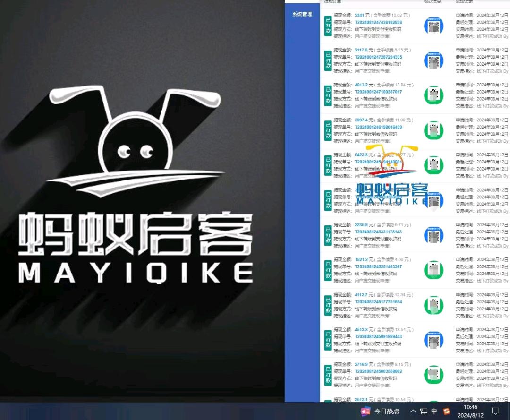The width and height of the screenshot is (510, 420).
Task: Click the 已打款 badge on the 2235.9 yuan row
Action: [328, 235]
